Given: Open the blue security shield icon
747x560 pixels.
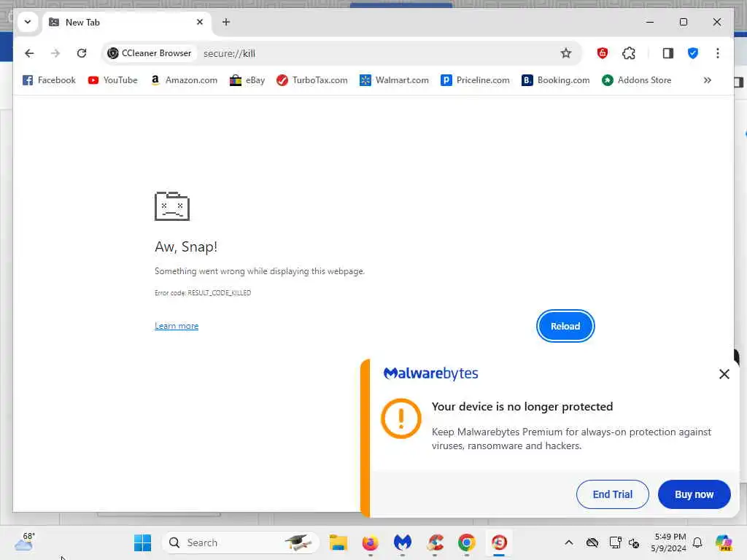Looking at the screenshot, I should pyautogui.click(x=693, y=53).
